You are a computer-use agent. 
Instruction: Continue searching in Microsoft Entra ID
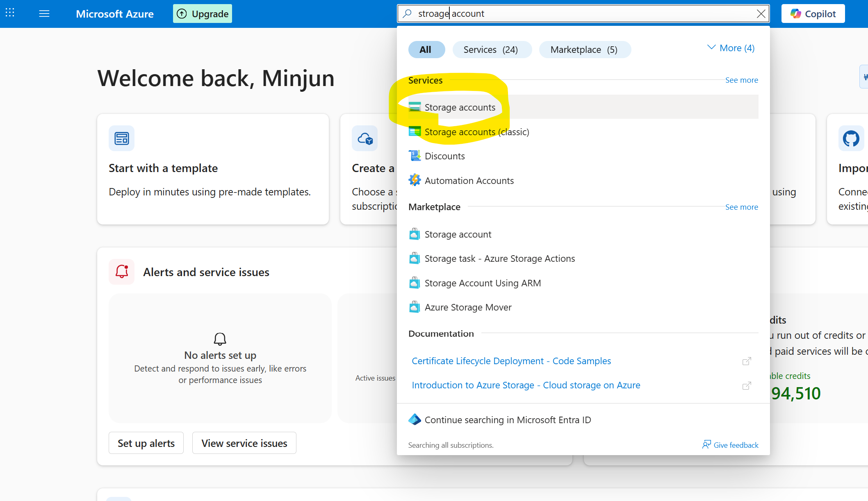coord(508,420)
